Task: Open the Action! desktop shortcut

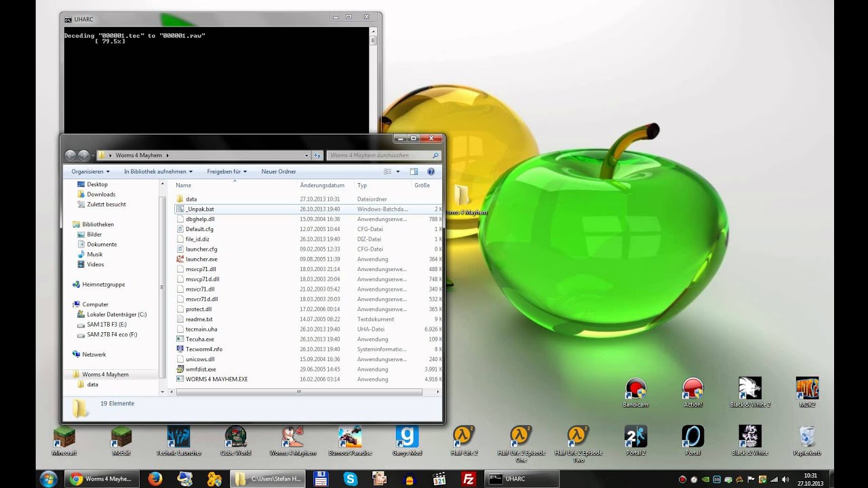Action: pos(692,393)
